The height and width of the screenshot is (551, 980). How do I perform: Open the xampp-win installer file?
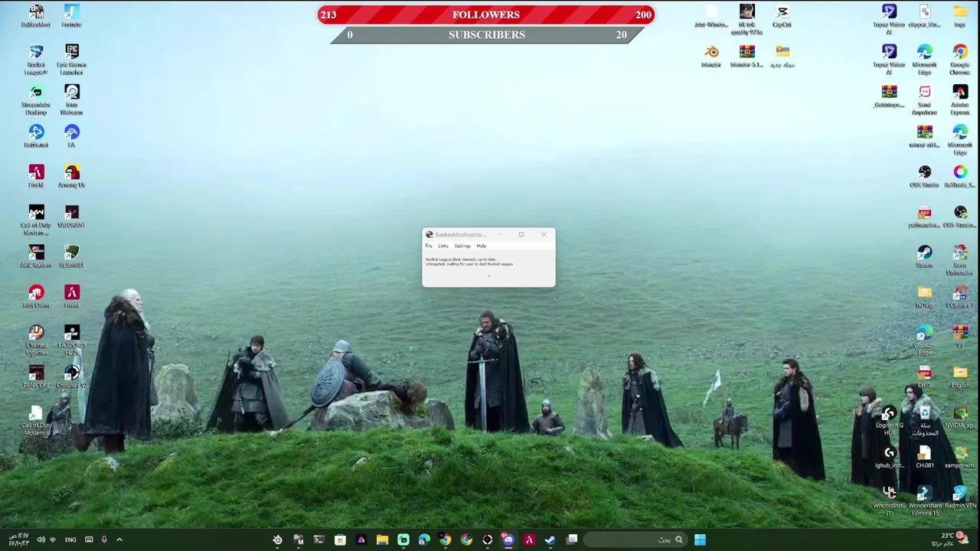click(960, 457)
